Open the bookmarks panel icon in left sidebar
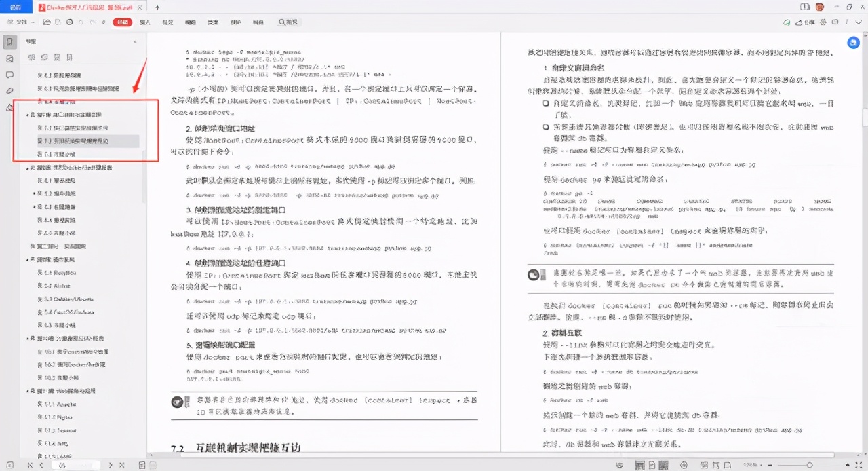Image resolution: width=868 pixels, height=471 pixels. [x=9, y=42]
